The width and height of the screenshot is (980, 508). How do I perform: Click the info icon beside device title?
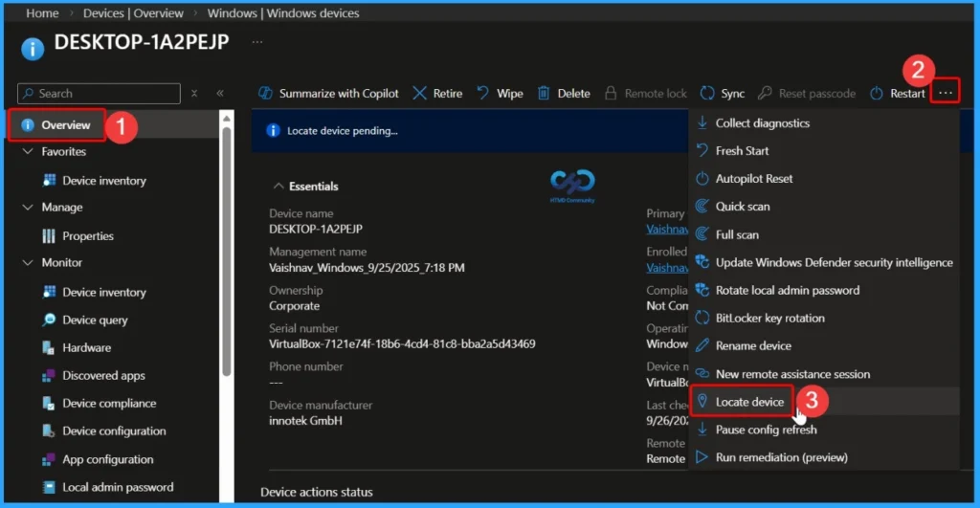pos(33,48)
